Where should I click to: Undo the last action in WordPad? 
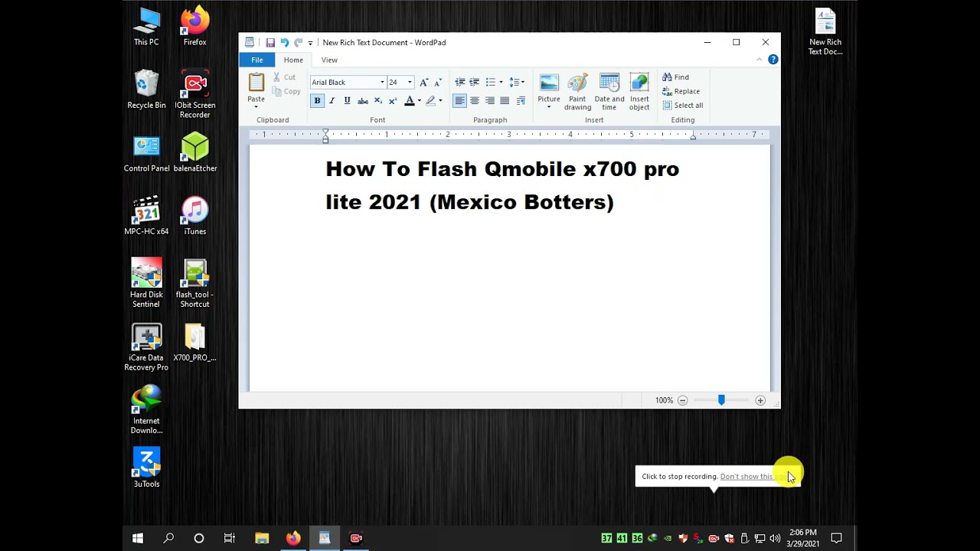[x=284, y=43]
